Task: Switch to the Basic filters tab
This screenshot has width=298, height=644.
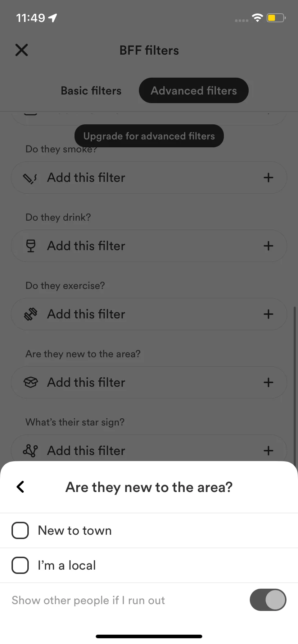Action: click(x=91, y=91)
